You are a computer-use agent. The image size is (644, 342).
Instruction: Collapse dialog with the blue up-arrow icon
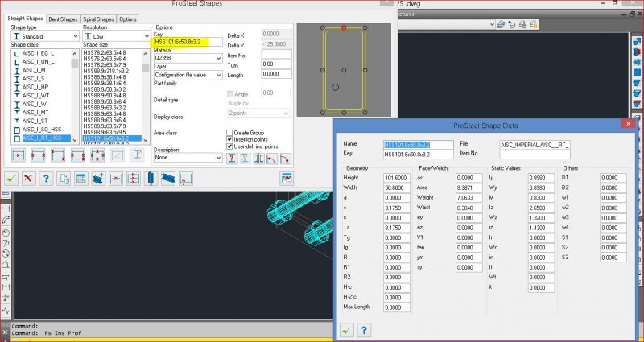click(x=287, y=178)
